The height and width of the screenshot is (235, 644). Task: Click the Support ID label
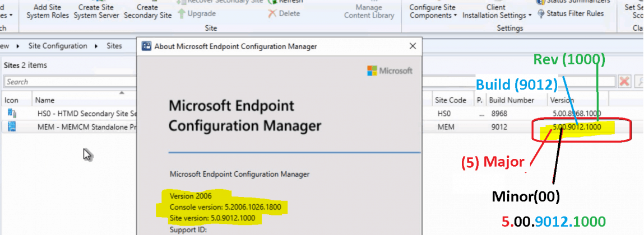point(188,229)
